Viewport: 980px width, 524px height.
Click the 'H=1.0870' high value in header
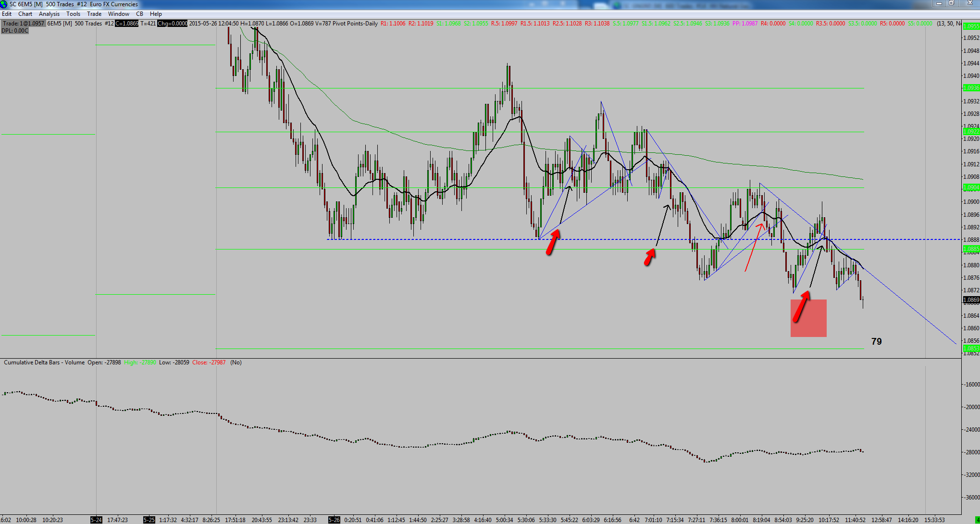[x=252, y=24]
